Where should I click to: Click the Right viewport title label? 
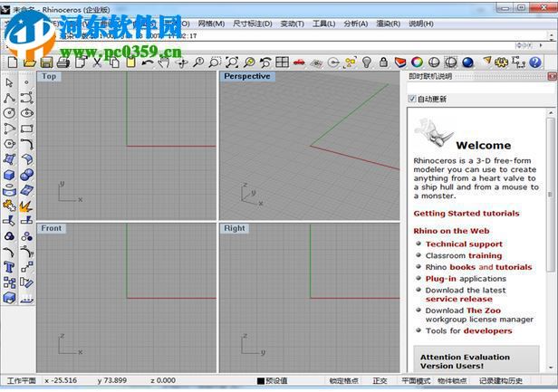pyautogui.click(x=234, y=228)
